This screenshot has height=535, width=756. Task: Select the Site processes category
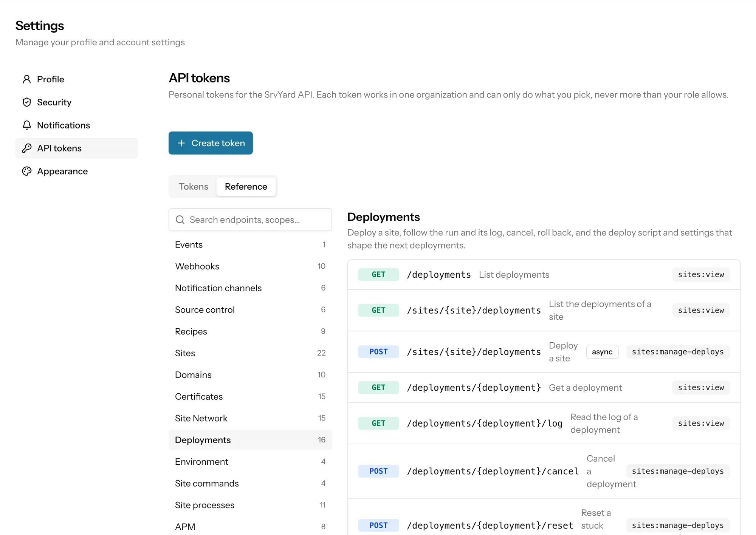tap(250, 506)
